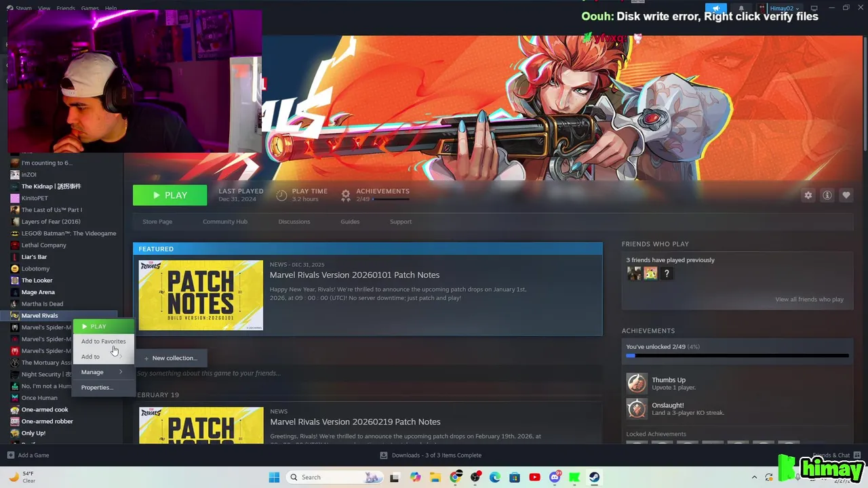Open the Community Hub tab
Viewport: 868px width, 488px height.
tap(225, 222)
